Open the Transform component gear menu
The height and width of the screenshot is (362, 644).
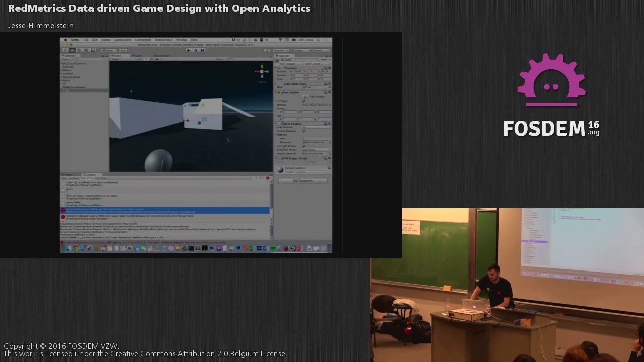[x=330, y=68]
